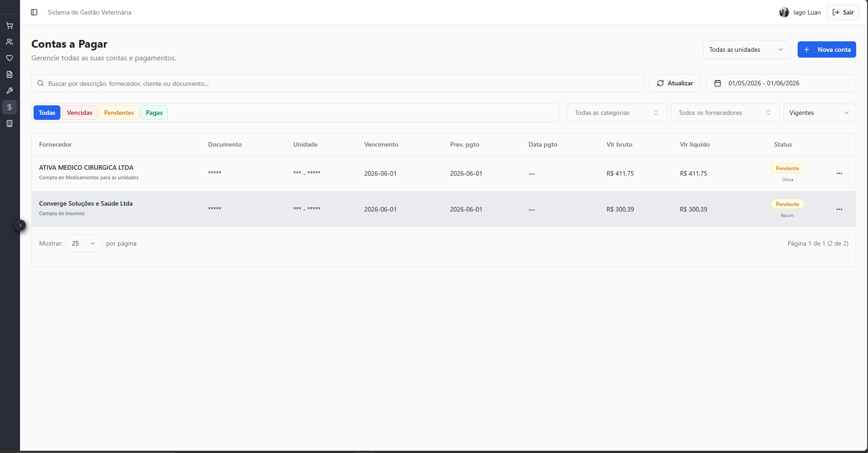868x453 pixels.
Task: Click Prev. pgto date in Converge row
Action: (x=466, y=209)
